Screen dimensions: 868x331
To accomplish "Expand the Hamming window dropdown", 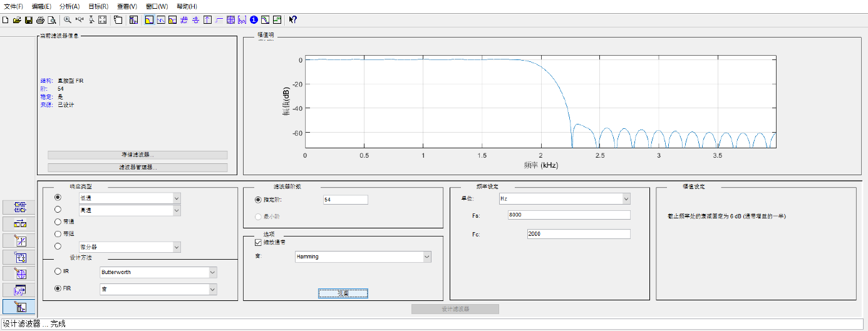I will tap(426, 257).
